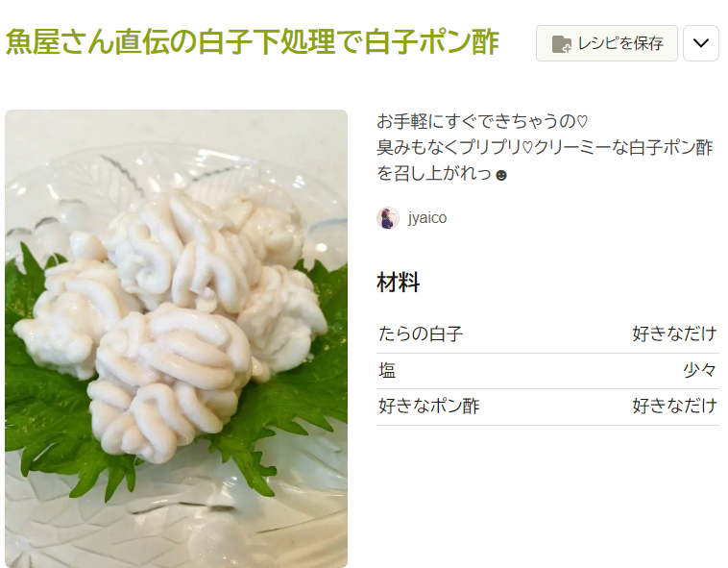Click the 少々 quantity for 塩
The image size is (728, 568).
coord(700,371)
